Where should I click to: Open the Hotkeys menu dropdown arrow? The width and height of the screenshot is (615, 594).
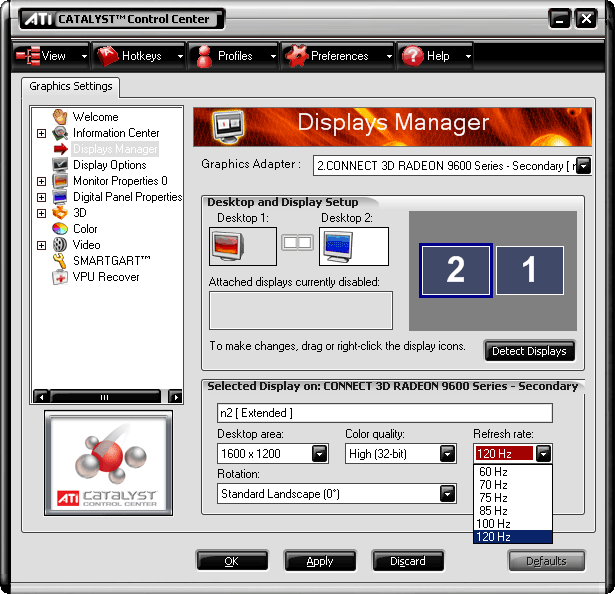[x=180, y=56]
